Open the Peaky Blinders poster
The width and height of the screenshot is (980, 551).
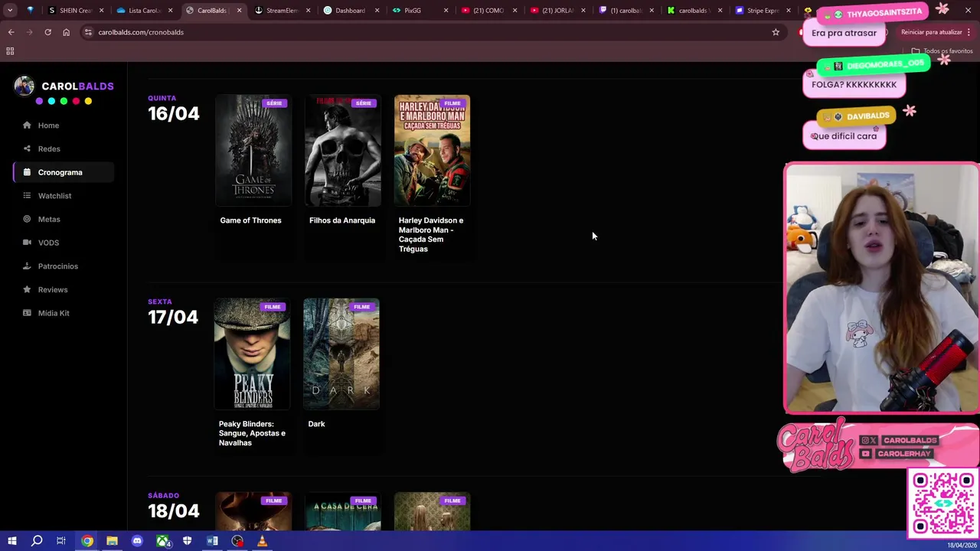252,354
